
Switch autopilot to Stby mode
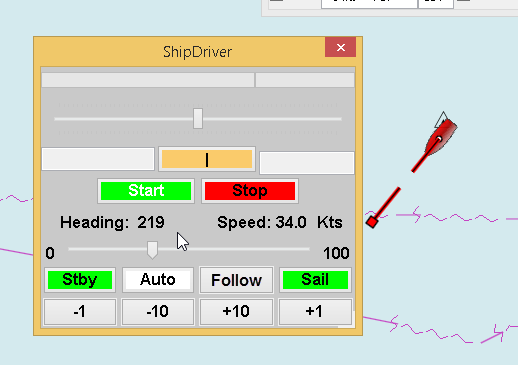80,280
